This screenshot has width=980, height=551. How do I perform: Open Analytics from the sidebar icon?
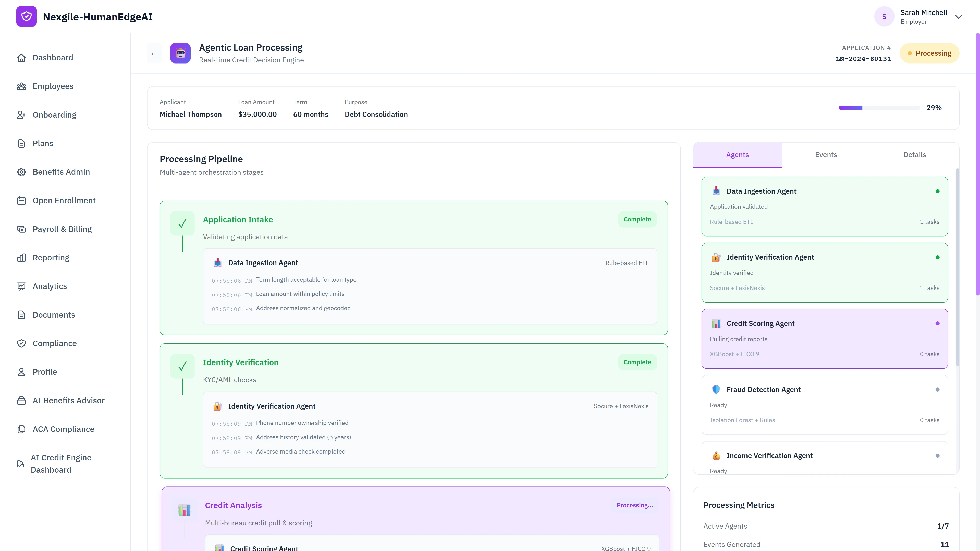22,286
